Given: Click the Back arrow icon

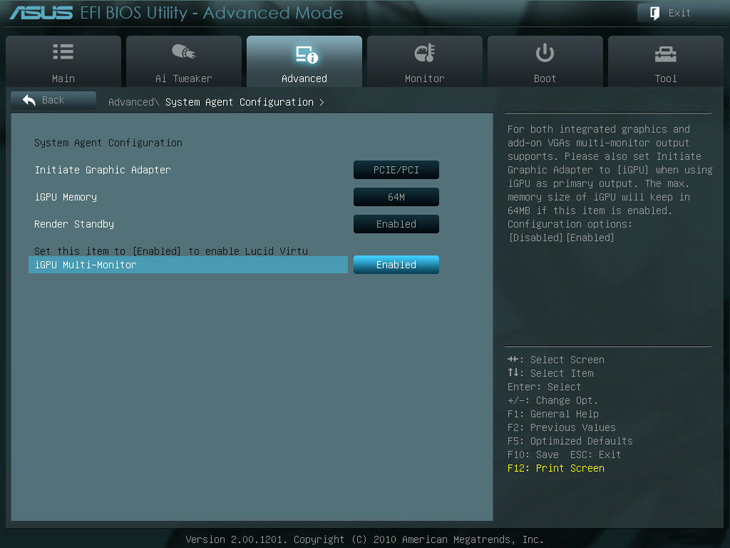Looking at the screenshot, I should click(29, 100).
